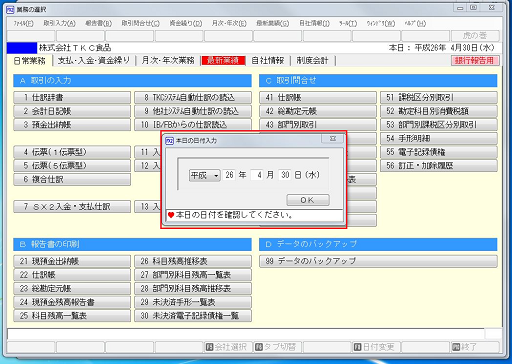The width and height of the screenshot is (512, 364).
Task: Click the 銀行報告用 button
Action: click(475, 61)
